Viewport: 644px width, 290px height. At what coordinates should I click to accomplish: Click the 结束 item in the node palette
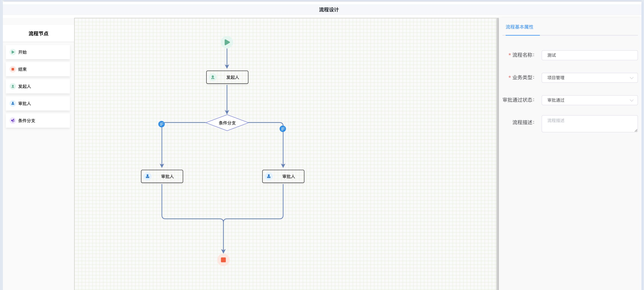[x=38, y=69]
